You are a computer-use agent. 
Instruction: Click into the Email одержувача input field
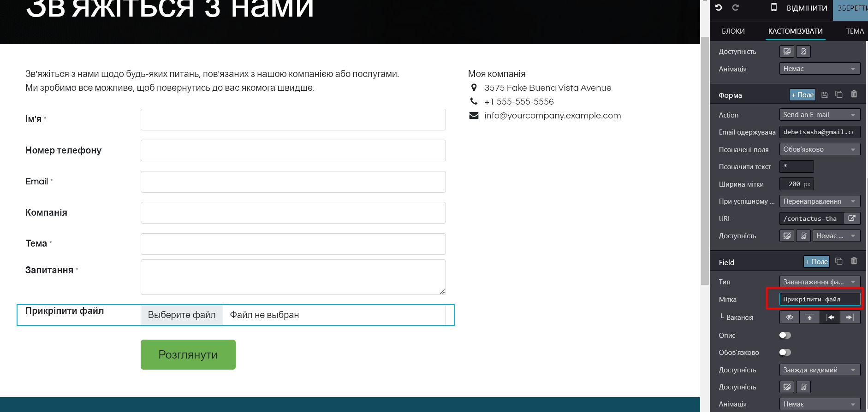819,132
